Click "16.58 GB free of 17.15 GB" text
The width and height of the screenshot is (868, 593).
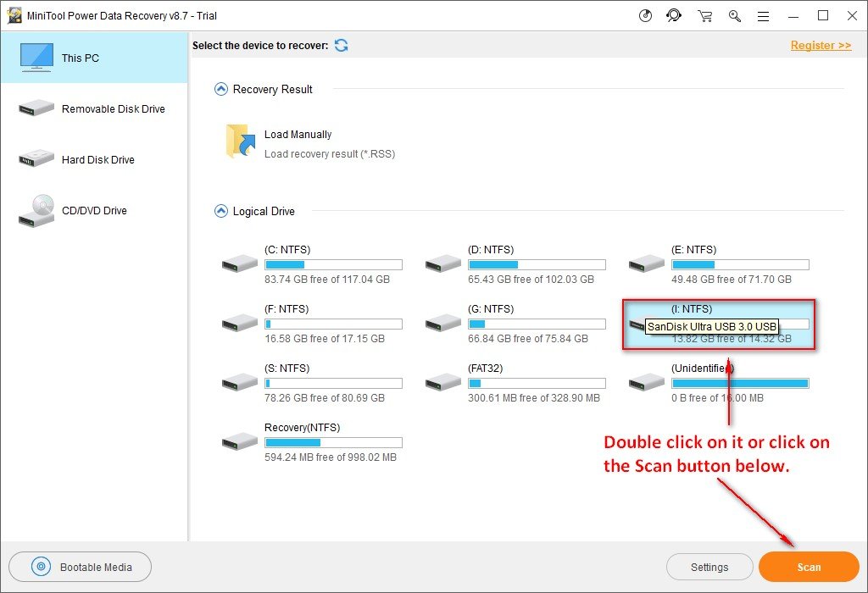(325, 339)
